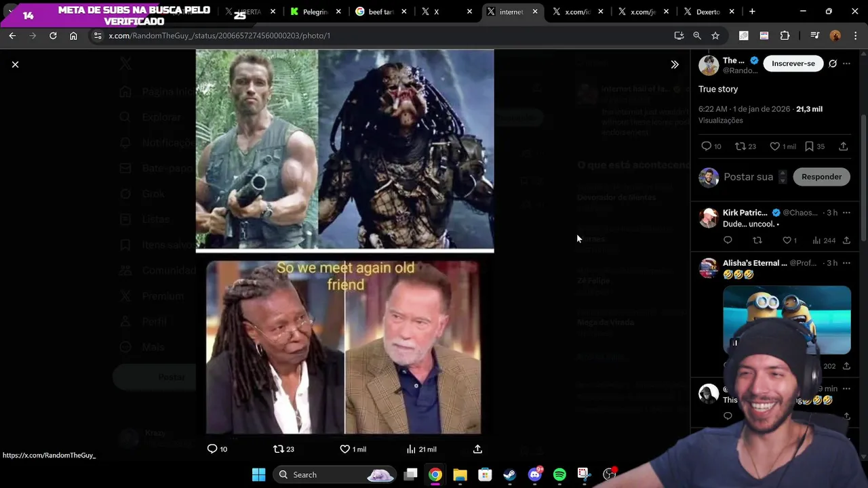Open the post author's avatar in side panel
The width and height of the screenshot is (868, 488).
click(709, 65)
